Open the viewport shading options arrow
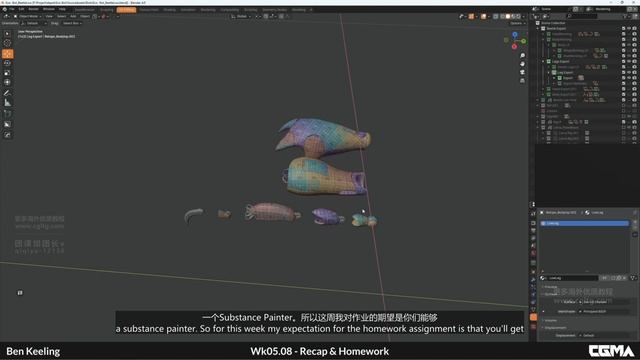The image size is (640, 360). tap(524, 16)
